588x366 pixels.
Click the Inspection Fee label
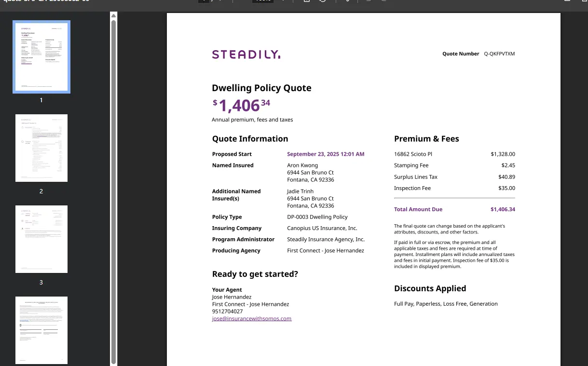[x=412, y=188]
